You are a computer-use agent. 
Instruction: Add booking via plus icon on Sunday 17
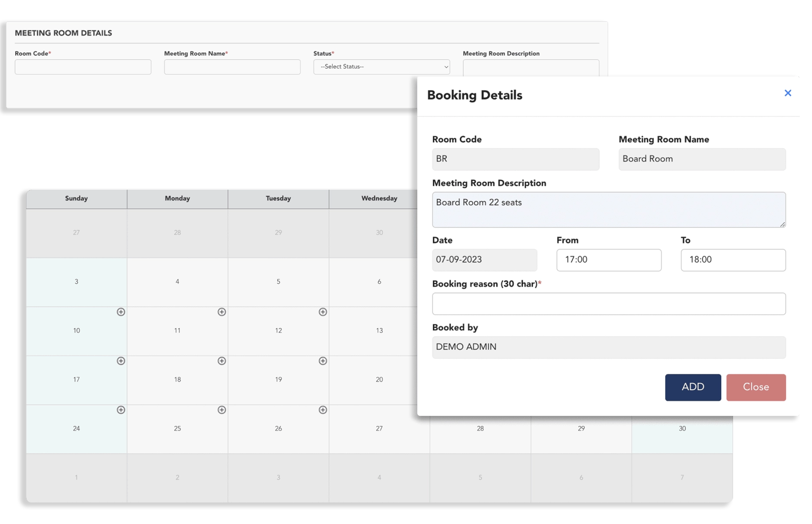click(x=121, y=361)
